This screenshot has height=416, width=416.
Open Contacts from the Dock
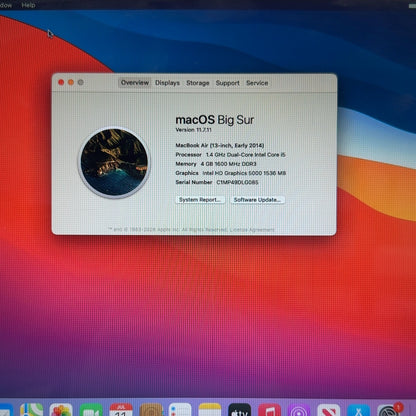(151, 410)
